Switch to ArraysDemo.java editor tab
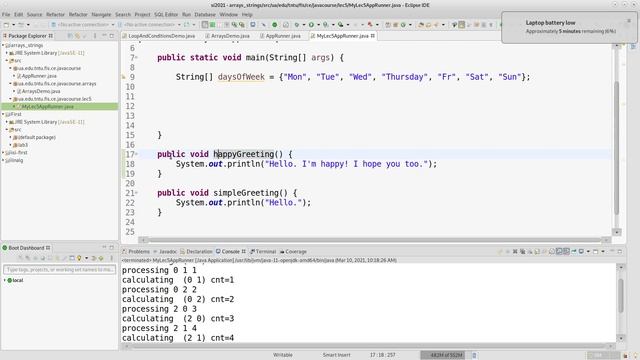Image resolution: width=640 pixels, height=360 pixels. coord(227,36)
